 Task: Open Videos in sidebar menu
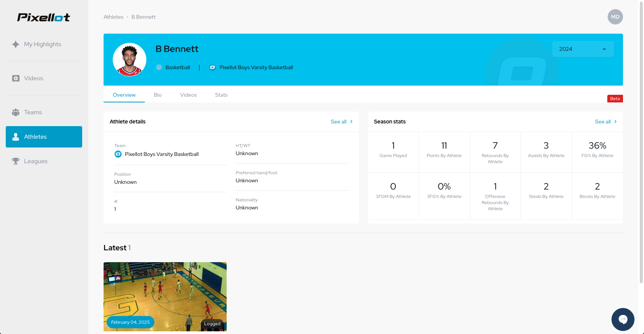click(x=44, y=78)
